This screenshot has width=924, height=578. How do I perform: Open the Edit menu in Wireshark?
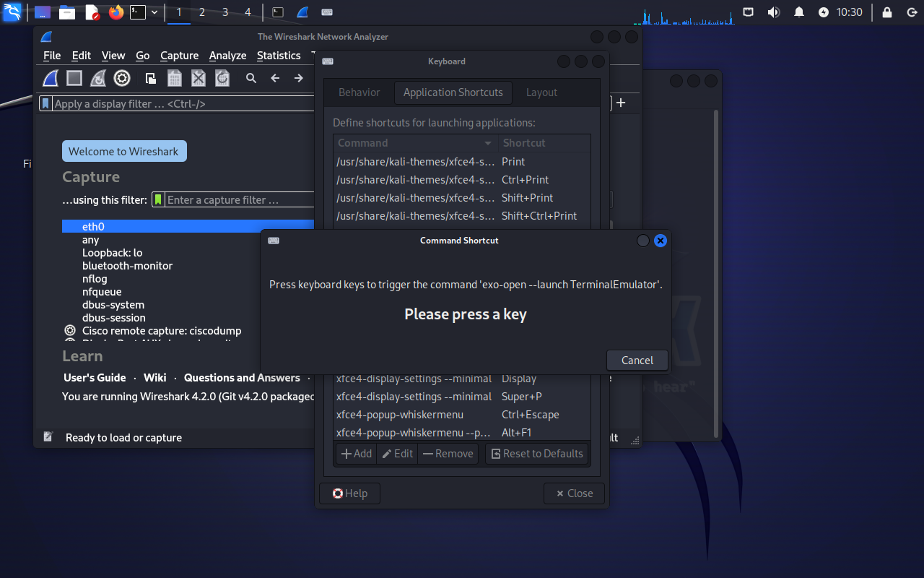coord(82,56)
